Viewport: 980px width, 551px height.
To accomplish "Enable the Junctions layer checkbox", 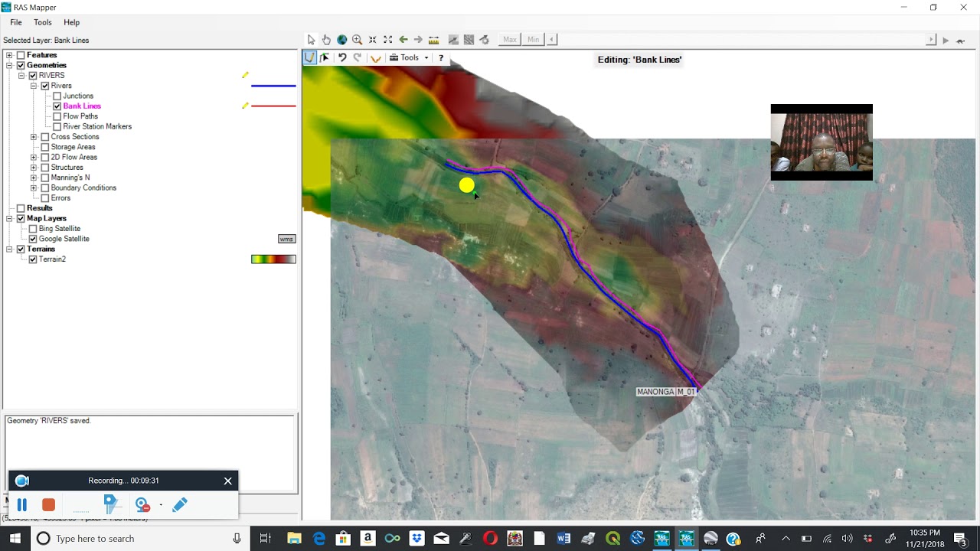I will [57, 96].
